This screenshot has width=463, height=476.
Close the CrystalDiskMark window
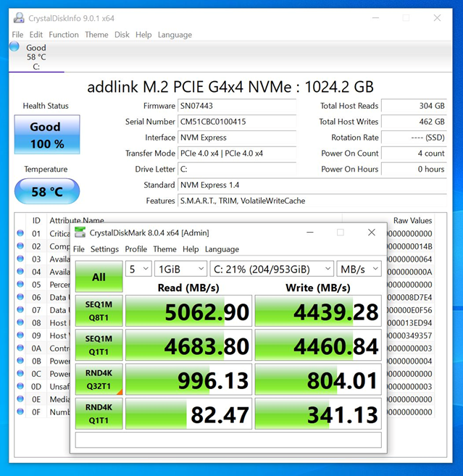pyautogui.click(x=371, y=233)
